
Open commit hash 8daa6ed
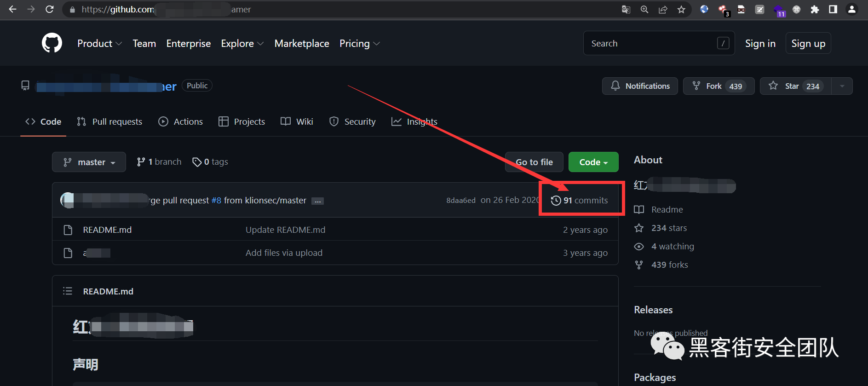(x=461, y=201)
